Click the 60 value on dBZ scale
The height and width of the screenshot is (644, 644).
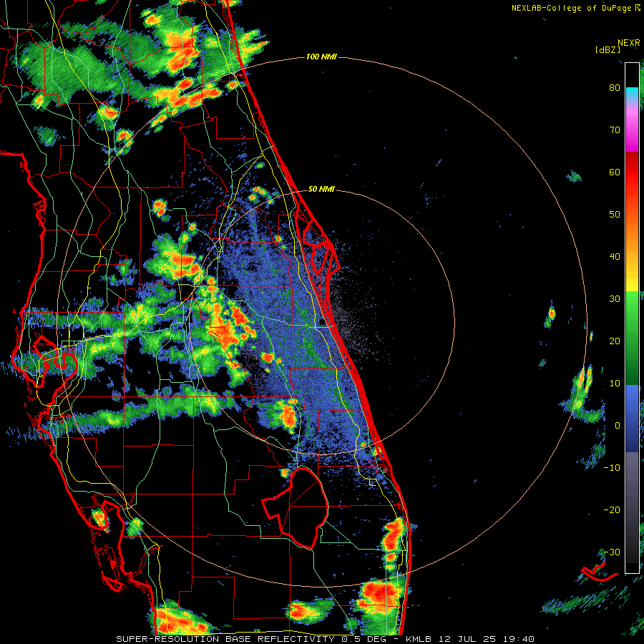[x=615, y=172]
